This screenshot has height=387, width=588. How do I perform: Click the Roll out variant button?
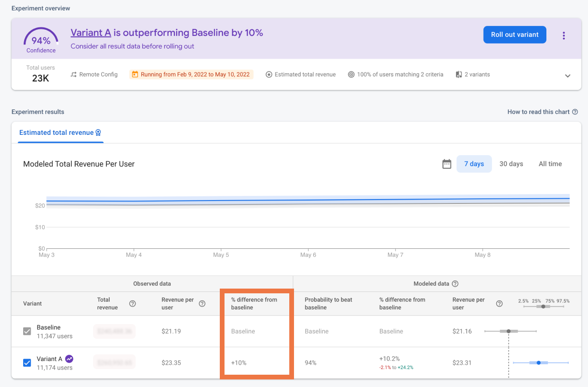pos(515,35)
